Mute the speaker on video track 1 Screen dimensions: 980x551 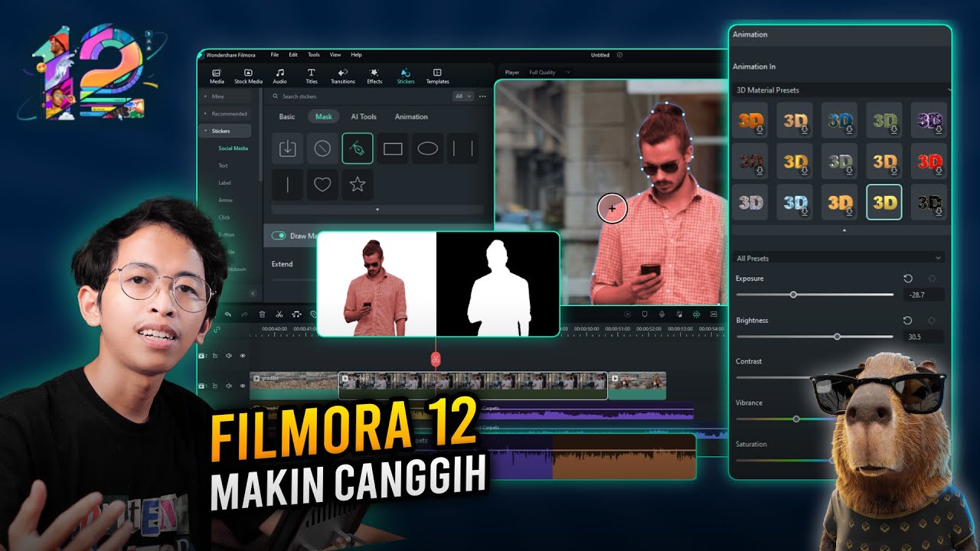[x=229, y=386]
